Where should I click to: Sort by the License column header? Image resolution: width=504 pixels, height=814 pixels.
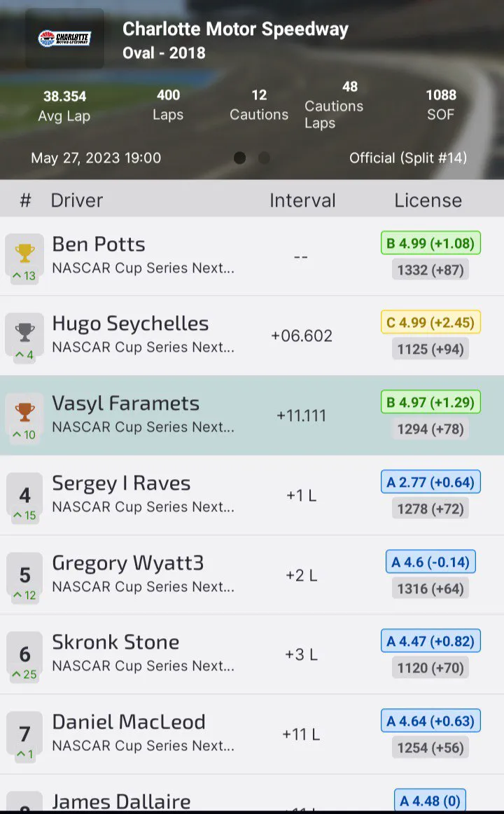[x=428, y=200]
